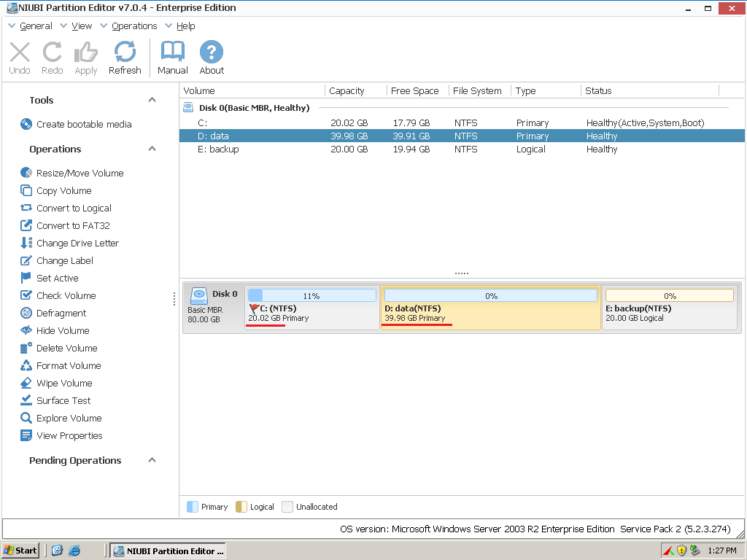Choose Delete Volume
747x560 pixels.
click(x=58, y=348)
